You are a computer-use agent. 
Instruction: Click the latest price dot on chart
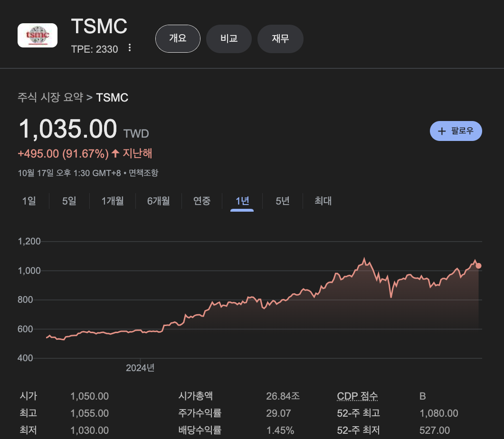coord(479,266)
